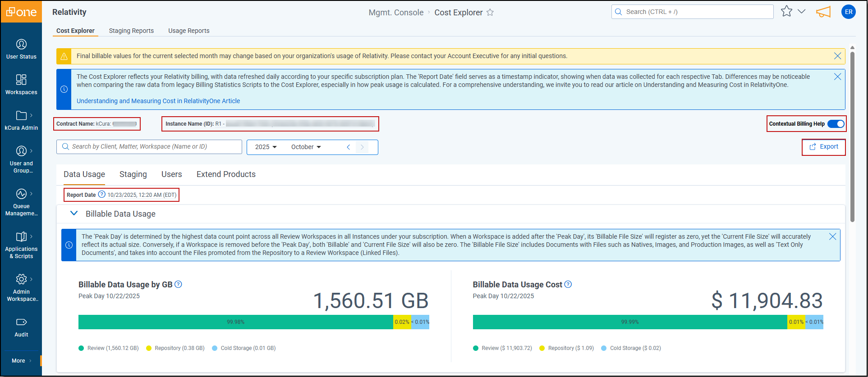
Task: Switch to the Users tab
Action: (x=172, y=174)
